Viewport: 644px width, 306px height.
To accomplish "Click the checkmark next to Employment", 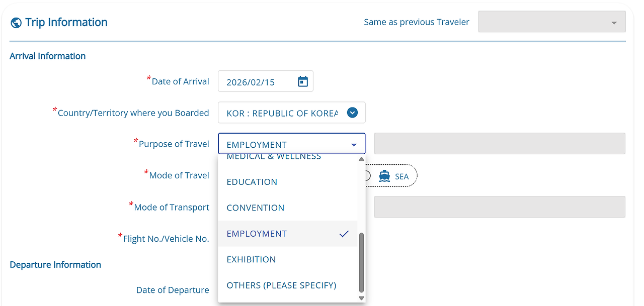I will (344, 234).
